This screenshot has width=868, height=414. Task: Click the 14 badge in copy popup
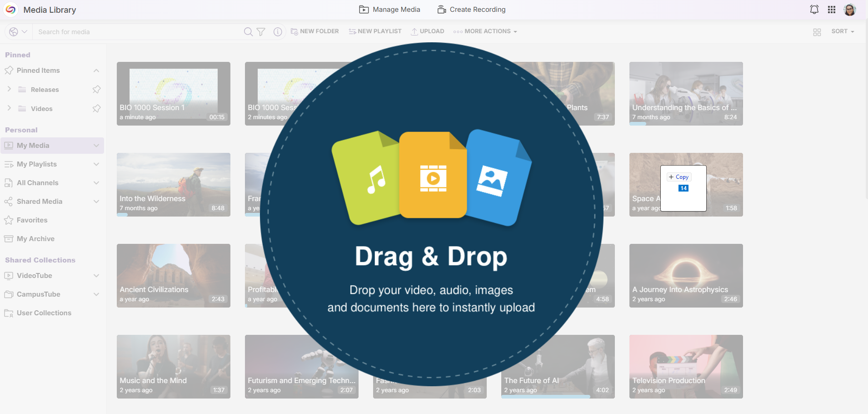[x=683, y=188]
